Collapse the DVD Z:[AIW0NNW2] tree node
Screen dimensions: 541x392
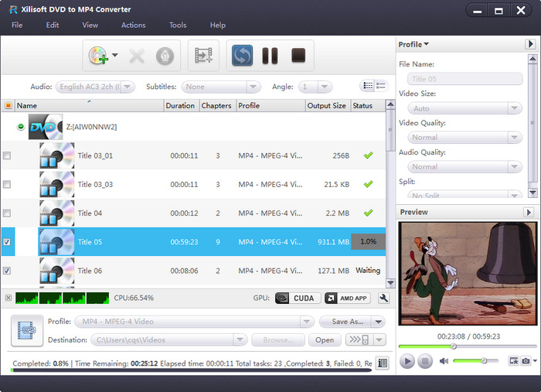pyautogui.click(x=20, y=126)
